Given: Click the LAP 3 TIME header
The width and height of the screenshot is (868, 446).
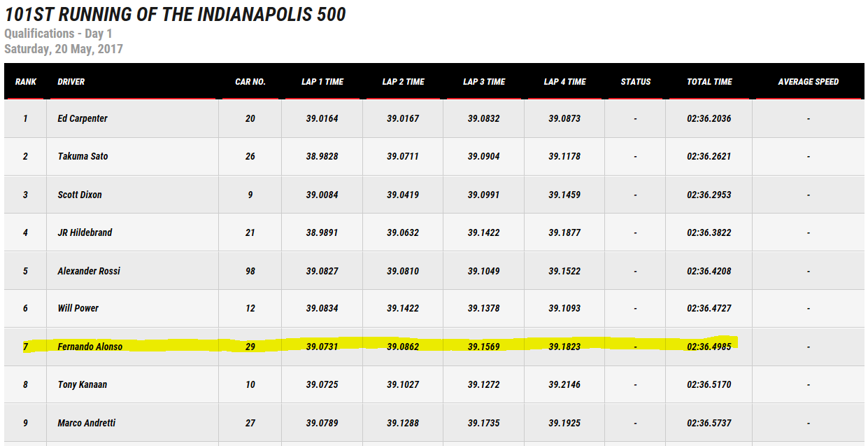Looking at the screenshot, I should 484,82.
